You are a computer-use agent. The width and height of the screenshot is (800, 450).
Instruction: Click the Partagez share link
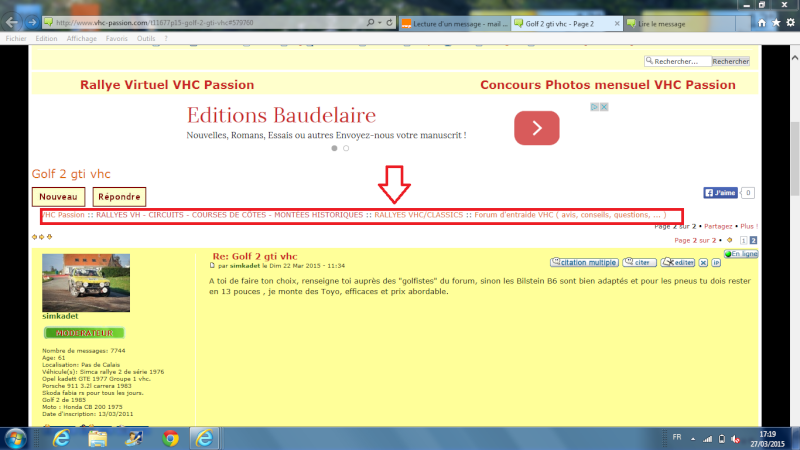pyautogui.click(x=718, y=227)
